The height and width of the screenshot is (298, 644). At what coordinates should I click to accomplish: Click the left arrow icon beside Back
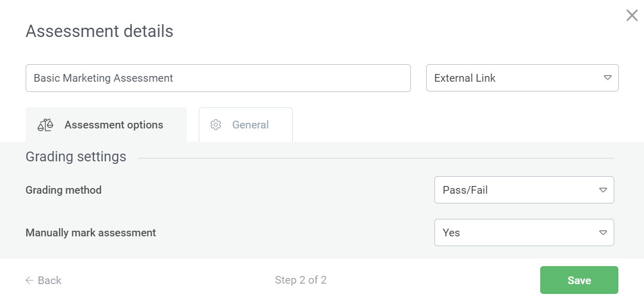click(x=30, y=281)
